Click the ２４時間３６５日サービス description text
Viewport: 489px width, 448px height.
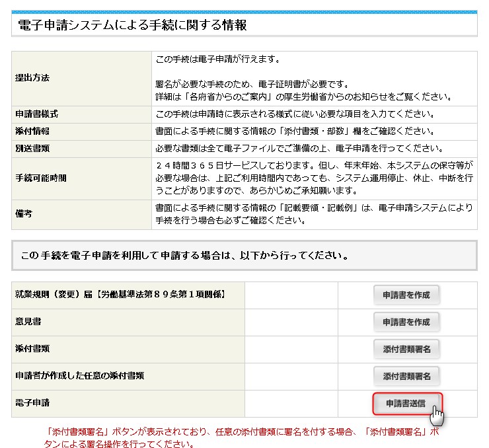pos(314,178)
